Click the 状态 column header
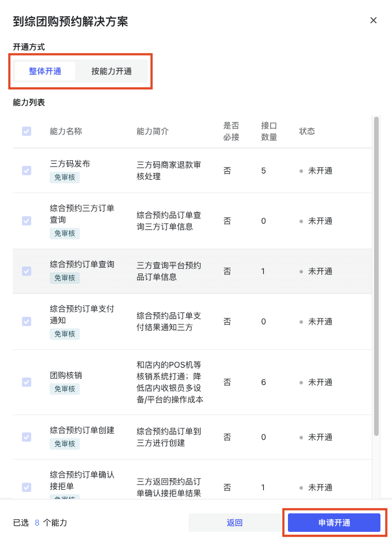Screen dimensions: 392x544 tap(307, 131)
